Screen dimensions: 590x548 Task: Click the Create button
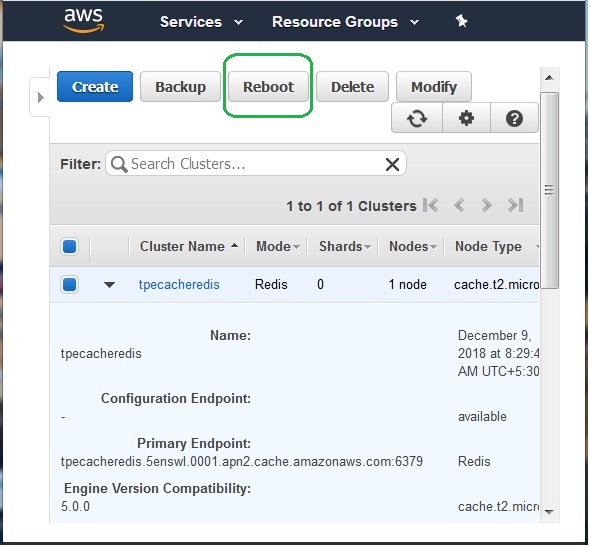pyautogui.click(x=95, y=87)
